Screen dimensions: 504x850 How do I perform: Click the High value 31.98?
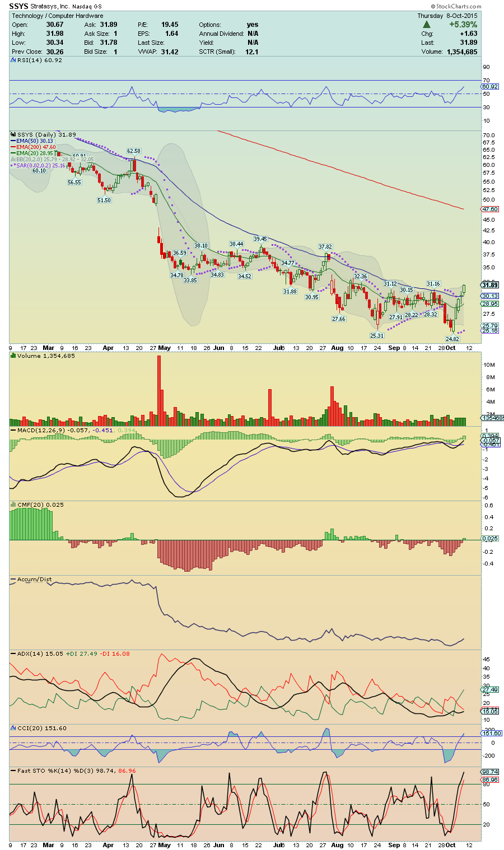tap(54, 34)
